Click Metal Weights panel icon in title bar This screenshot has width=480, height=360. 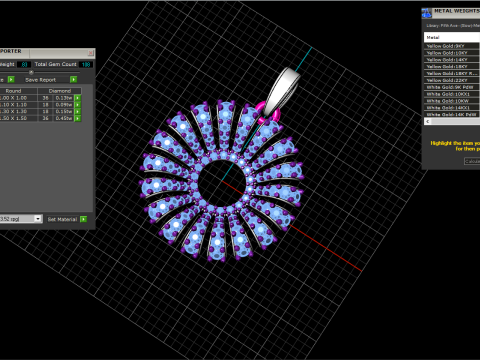click(426, 13)
